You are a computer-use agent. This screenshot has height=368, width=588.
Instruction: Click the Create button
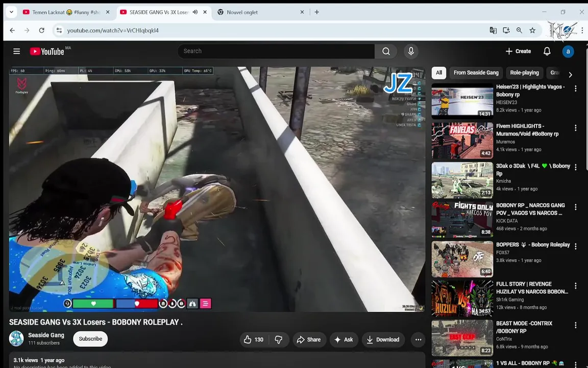[518, 51]
